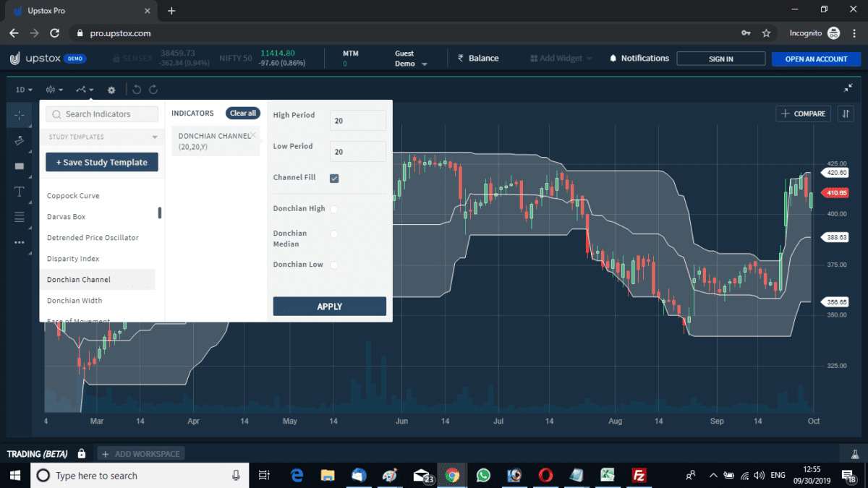The height and width of the screenshot is (488, 868).
Task: Open chart settings via gear icon
Action: [111, 89]
